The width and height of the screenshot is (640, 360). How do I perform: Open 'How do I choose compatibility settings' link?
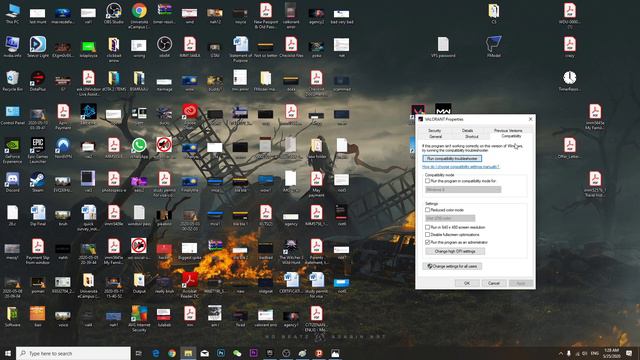click(460, 167)
